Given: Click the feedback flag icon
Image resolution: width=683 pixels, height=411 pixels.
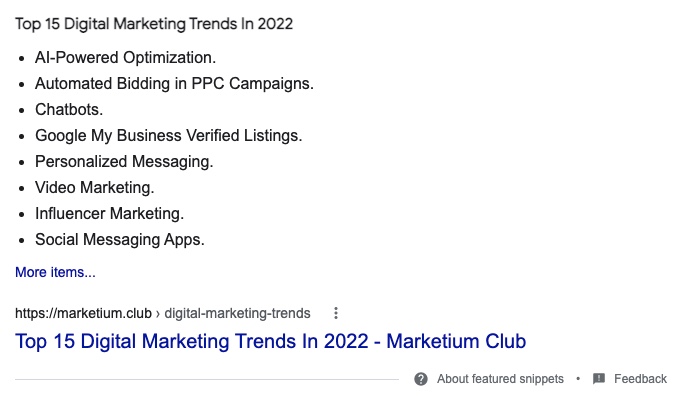Looking at the screenshot, I should [599, 379].
